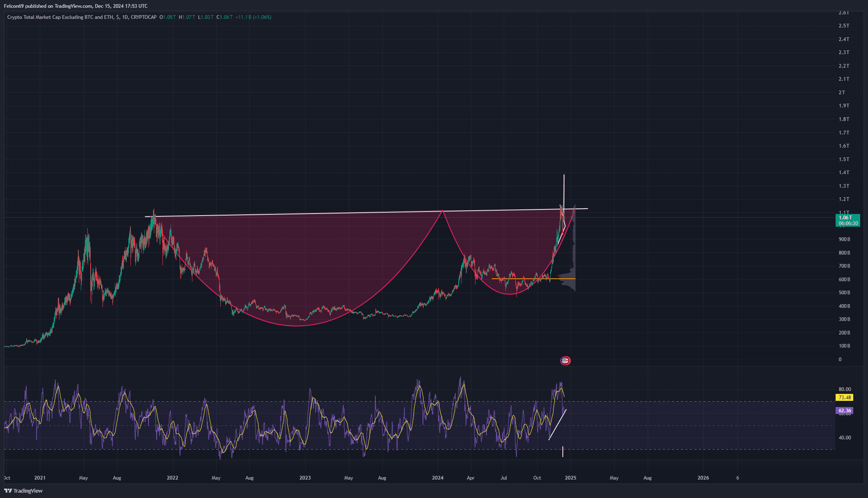
Task: Click the 40.00 level on RSI axis
Action: coord(845,438)
